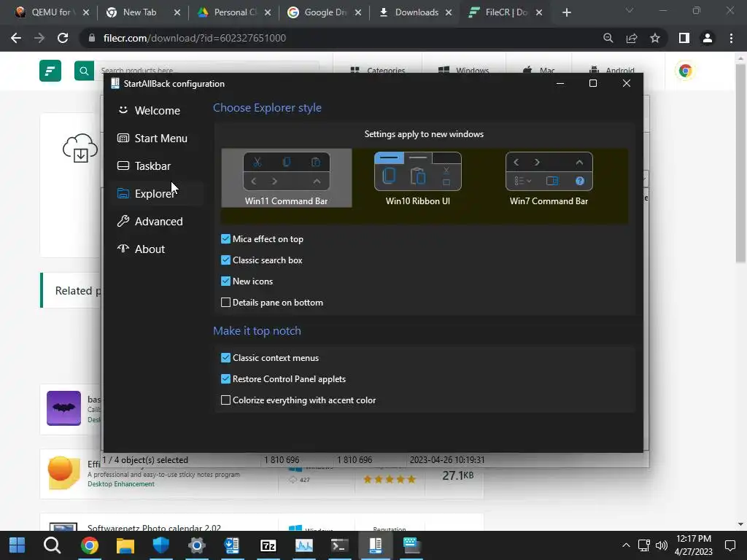Viewport: 747px width, 560px height.
Task: Click the FileCR green search icon
Action: click(84, 71)
